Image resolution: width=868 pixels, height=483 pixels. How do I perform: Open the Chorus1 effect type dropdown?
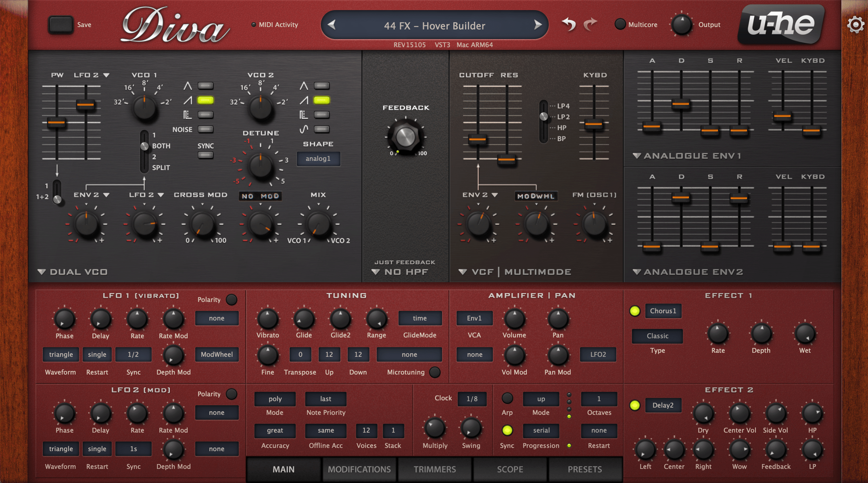(x=663, y=311)
